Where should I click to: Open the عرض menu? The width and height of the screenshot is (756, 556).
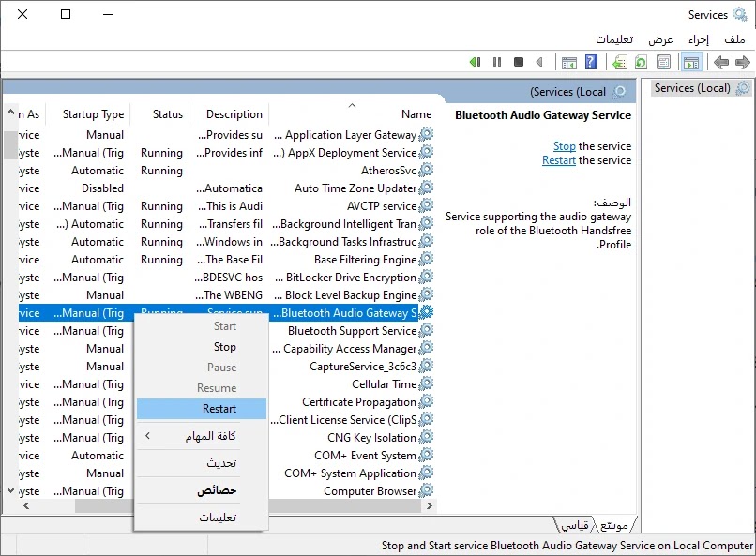pos(660,39)
